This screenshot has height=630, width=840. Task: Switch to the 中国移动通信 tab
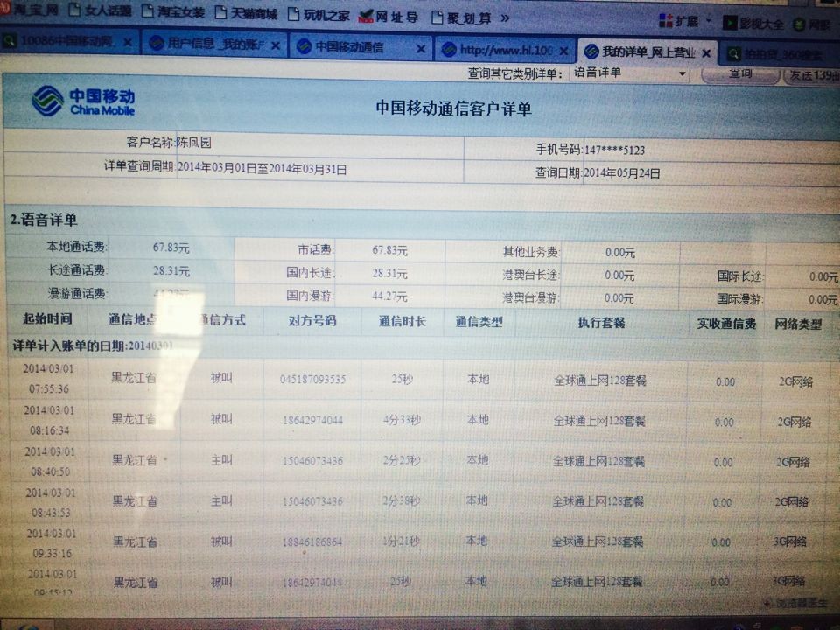click(x=360, y=47)
